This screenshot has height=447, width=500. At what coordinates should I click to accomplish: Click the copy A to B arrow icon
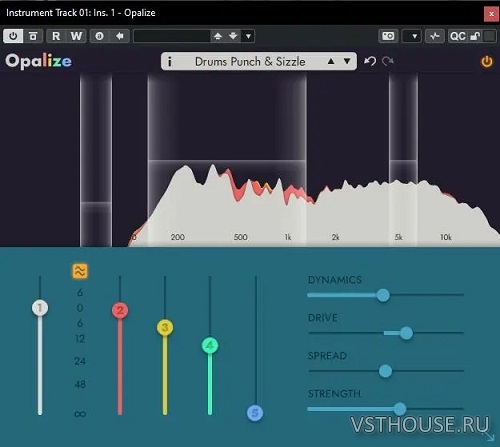coord(119,36)
